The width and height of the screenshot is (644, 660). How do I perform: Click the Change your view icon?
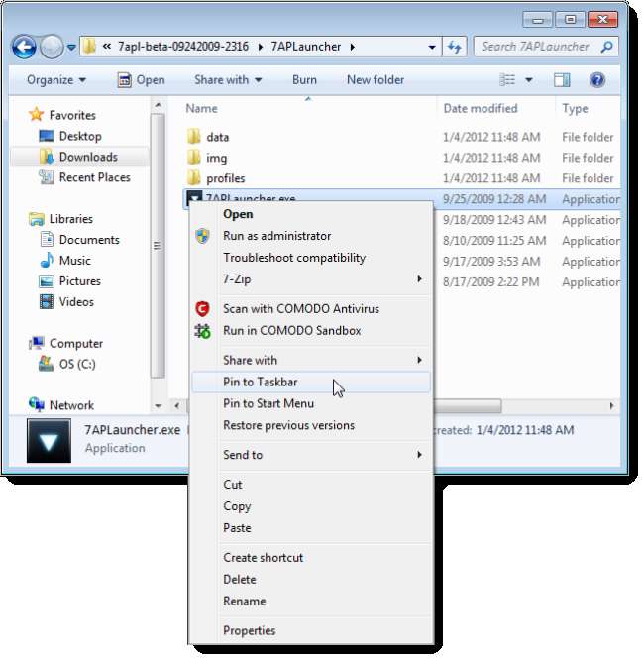[507, 80]
